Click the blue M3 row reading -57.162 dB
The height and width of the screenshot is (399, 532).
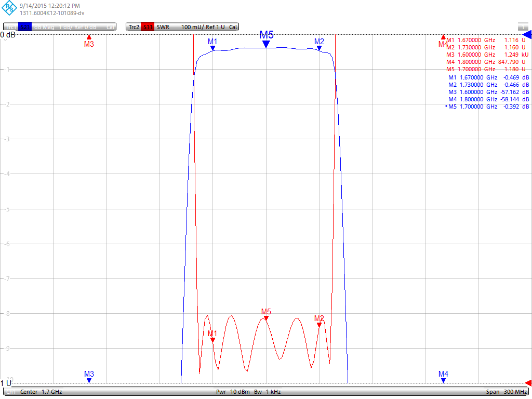pyautogui.click(x=488, y=92)
